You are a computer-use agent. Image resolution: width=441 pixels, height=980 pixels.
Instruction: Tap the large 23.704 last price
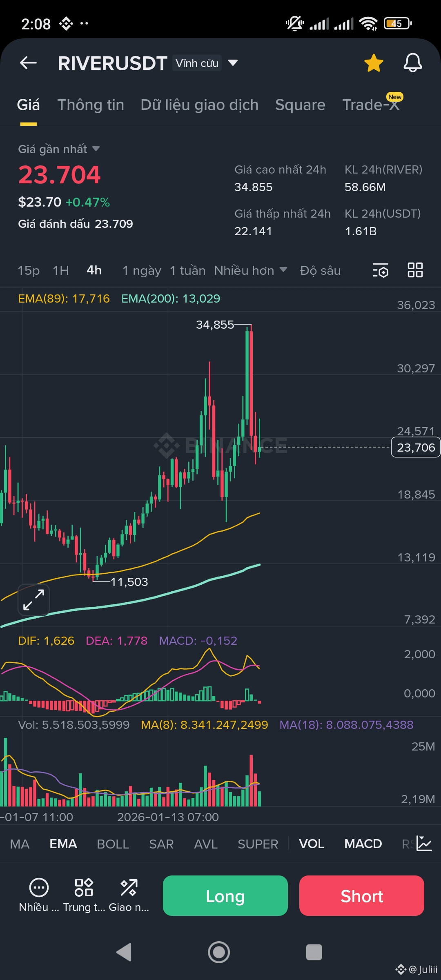tap(59, 175)
